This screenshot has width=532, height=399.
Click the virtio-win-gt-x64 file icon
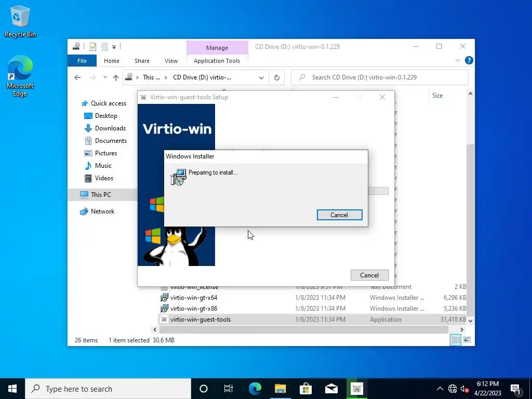click(164, 298)
